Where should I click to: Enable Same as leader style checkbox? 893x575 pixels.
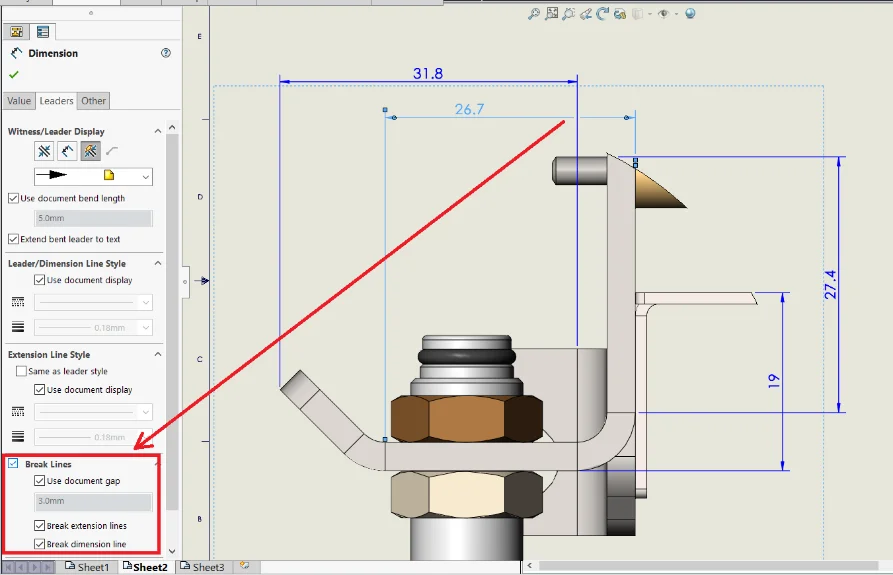(21, 371)
